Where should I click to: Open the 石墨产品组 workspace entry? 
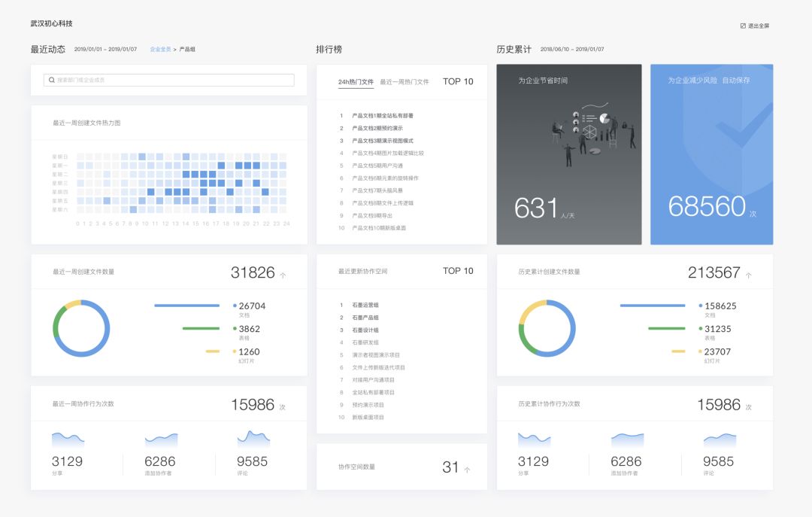[x=365, y=318]
